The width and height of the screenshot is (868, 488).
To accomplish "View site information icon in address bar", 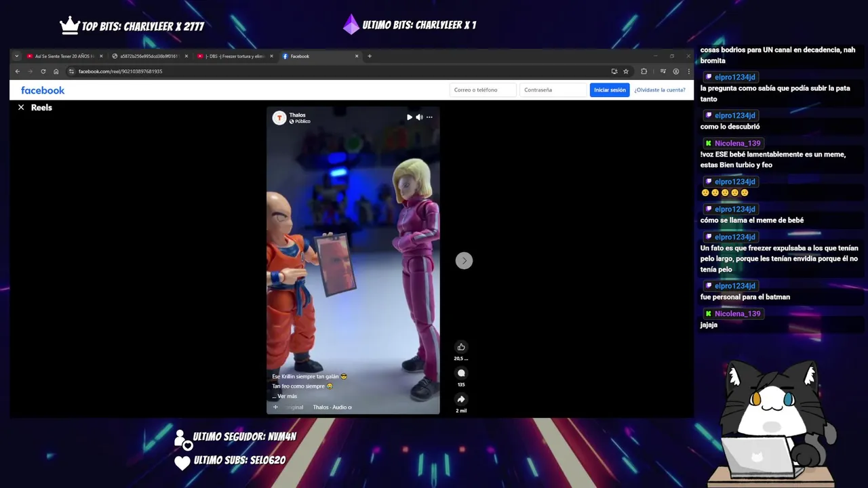I will click(71, 71).
